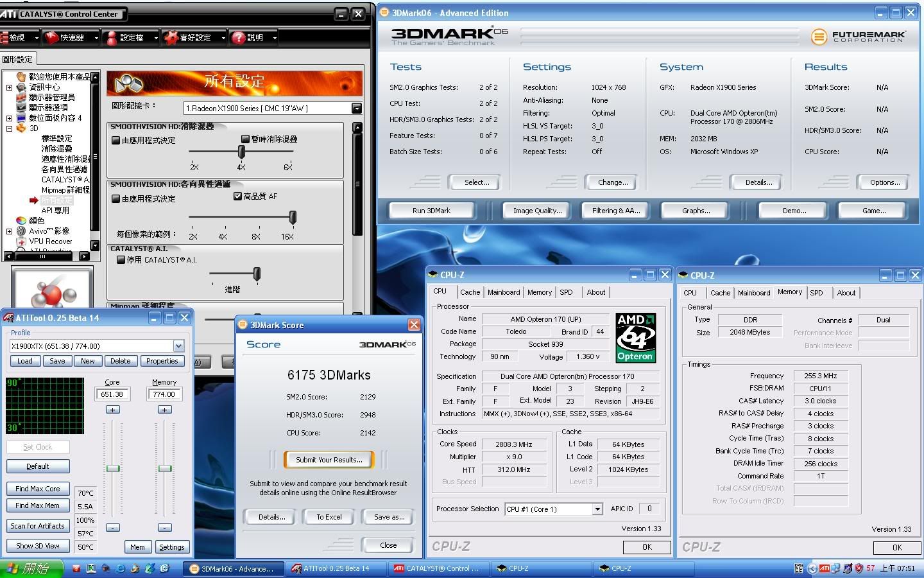924x578 pixels.
Task: Click the plus stepper above Memory slider
Action: pyautogui.click(x=164, y=410)
